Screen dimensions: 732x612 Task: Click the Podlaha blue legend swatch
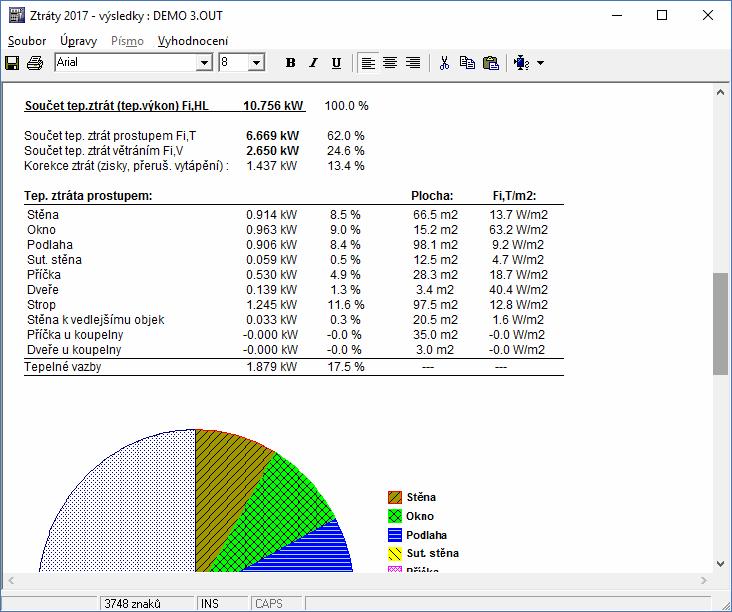(x=395, y=535)
